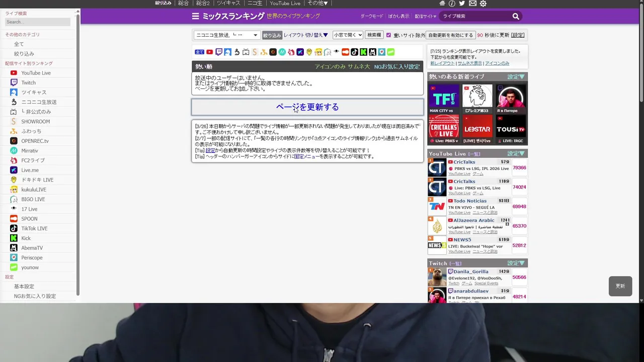
Task: Click ぼかし表示 in header
Action: click(x=398, y=16)
